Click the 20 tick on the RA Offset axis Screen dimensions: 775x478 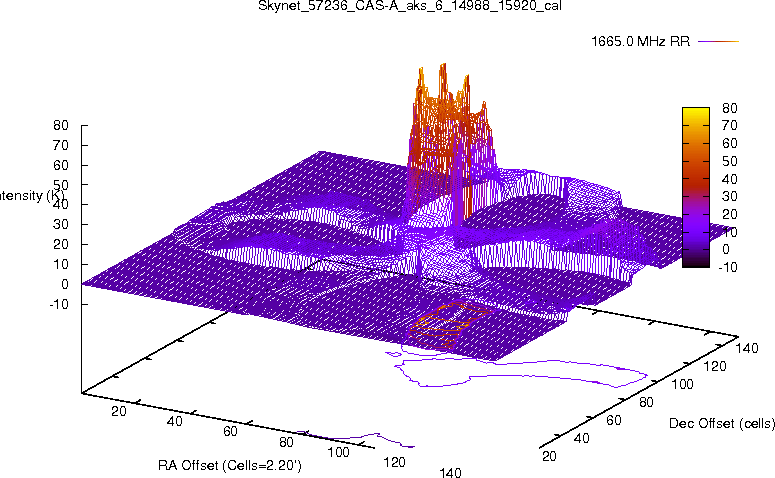119,411
